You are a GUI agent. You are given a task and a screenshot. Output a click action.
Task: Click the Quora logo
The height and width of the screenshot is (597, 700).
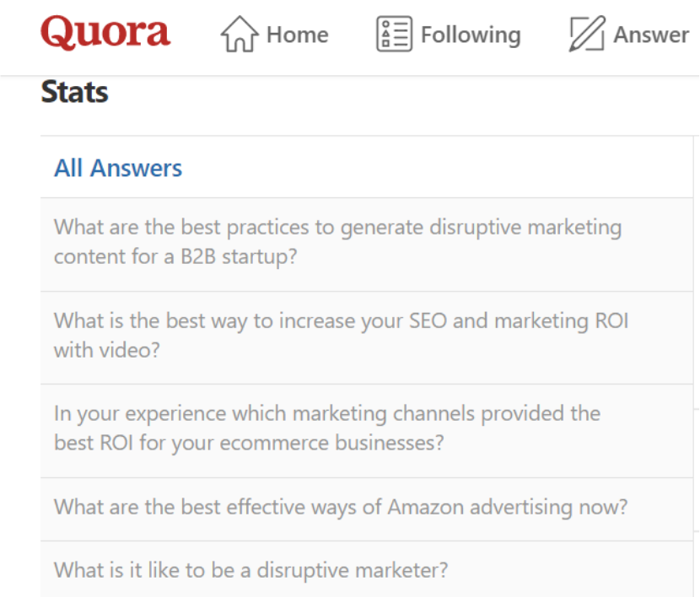pos(105,32)
